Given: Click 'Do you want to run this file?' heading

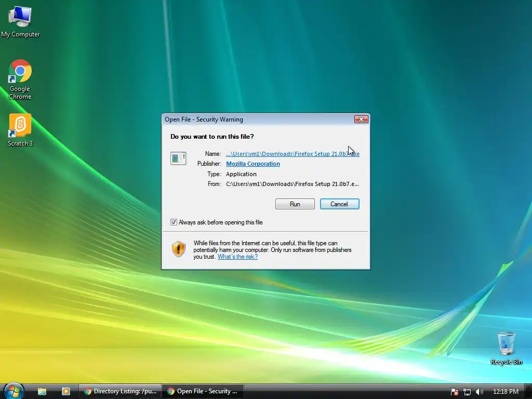Looking at the screenshot, I should (x=212, y=137).
